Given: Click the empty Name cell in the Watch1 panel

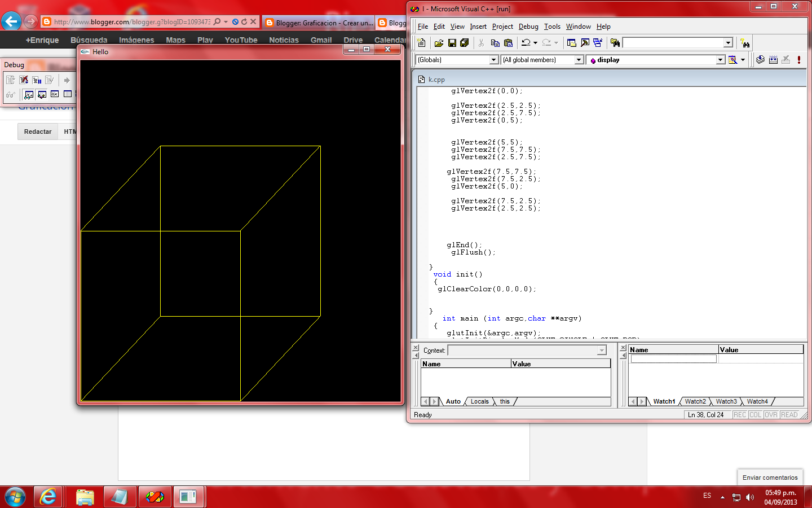Looking at the screenshot, I should (x=673, y=359).
